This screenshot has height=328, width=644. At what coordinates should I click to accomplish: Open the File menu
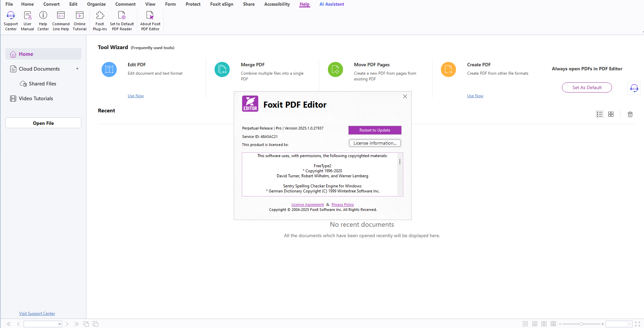9,4
